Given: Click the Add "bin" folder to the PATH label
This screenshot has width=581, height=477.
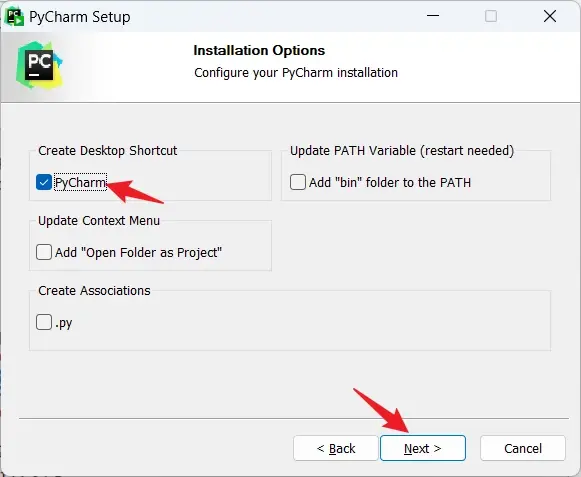Looking at the screenshot, I should (390, 182).
